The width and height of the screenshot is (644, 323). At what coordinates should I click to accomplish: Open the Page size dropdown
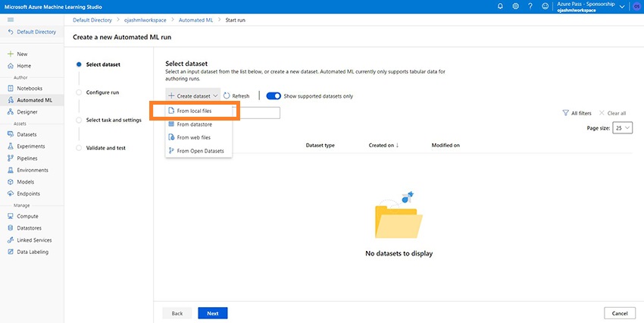click(x=623, y=128)
